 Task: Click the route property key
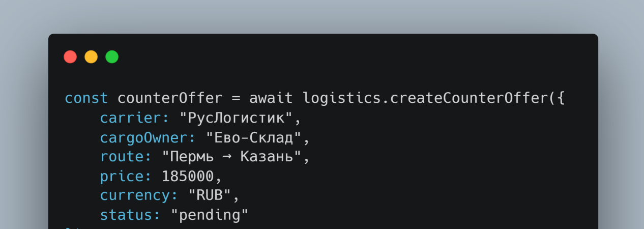tap(126, 157)
